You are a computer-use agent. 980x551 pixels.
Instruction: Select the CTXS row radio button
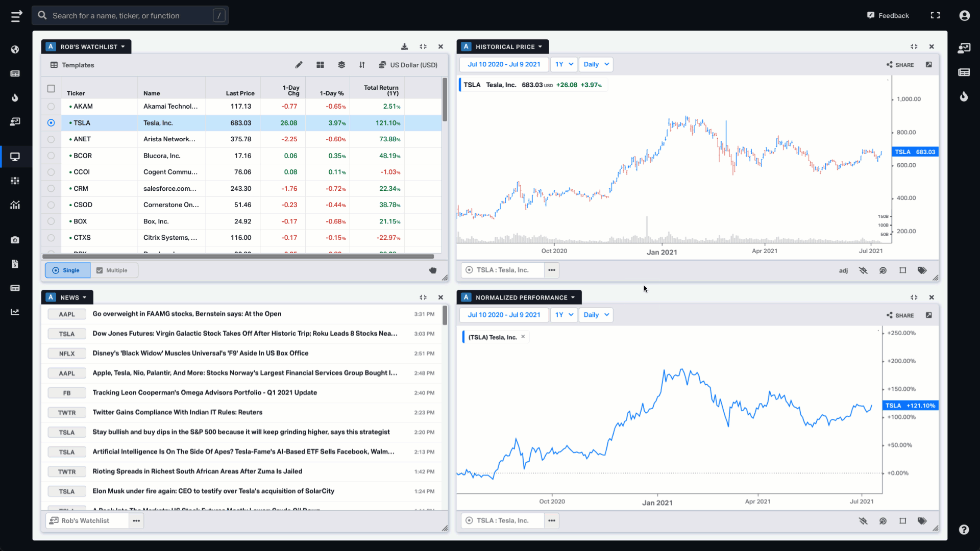pos(51,238)
